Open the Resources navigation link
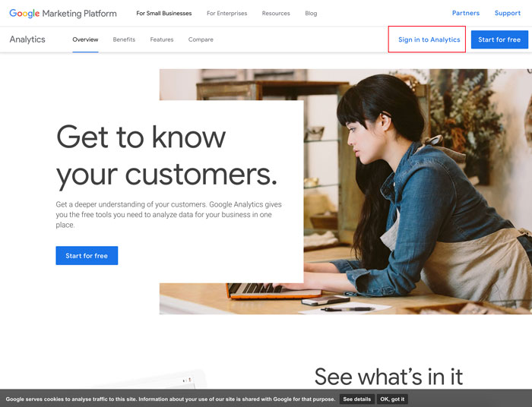Image resolution: width=532 pixels, height=407 pixels. [x=276, y=14]
